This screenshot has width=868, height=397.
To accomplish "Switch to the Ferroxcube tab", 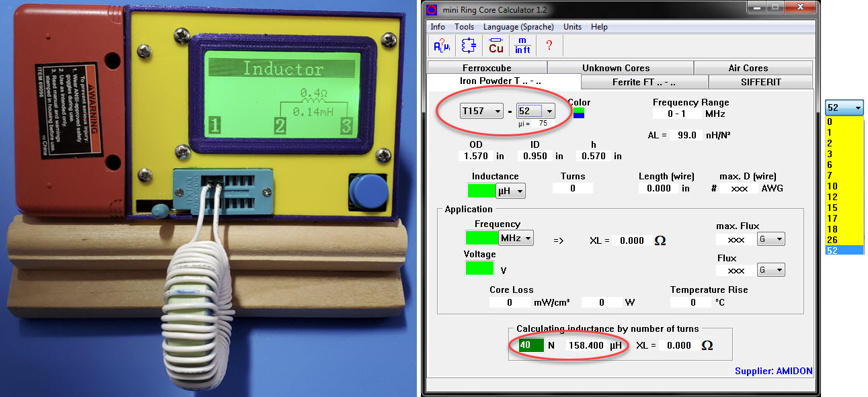I will coord(487,68).
